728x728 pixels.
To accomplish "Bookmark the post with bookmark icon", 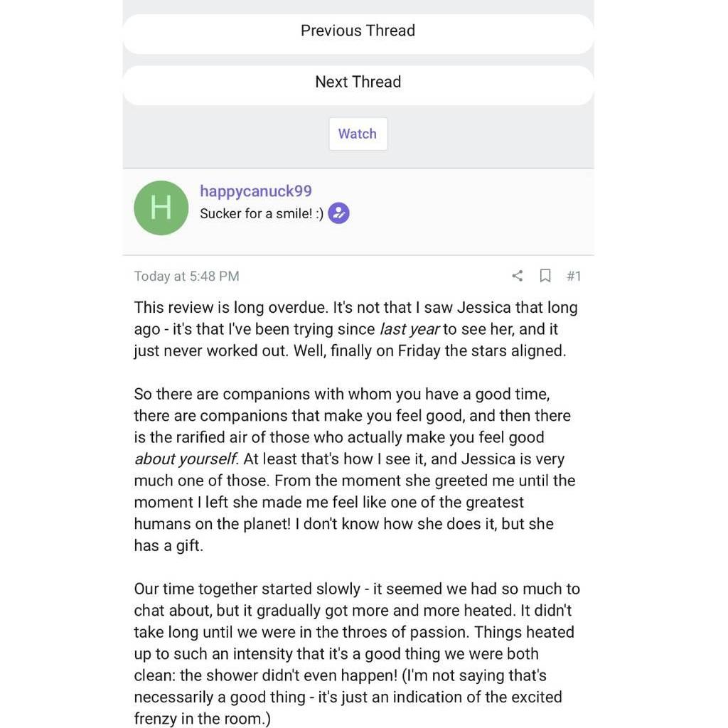I will point(545,276).
